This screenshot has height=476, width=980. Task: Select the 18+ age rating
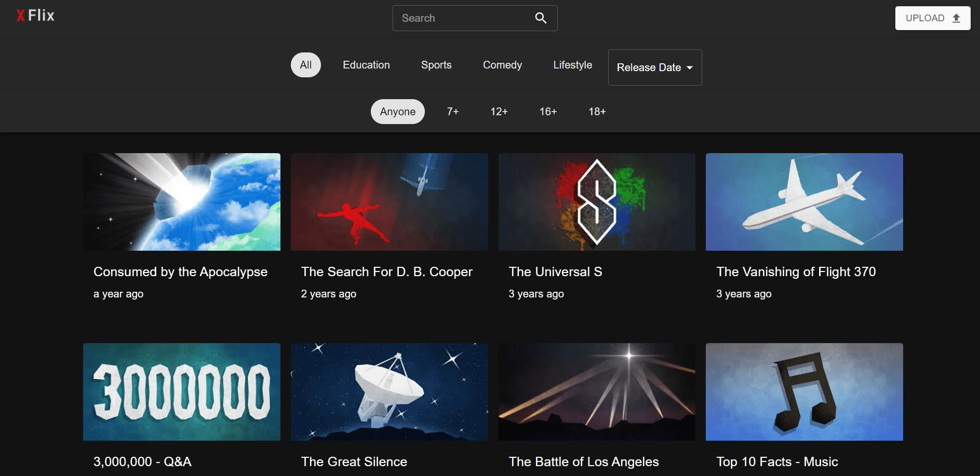[597, 112]
